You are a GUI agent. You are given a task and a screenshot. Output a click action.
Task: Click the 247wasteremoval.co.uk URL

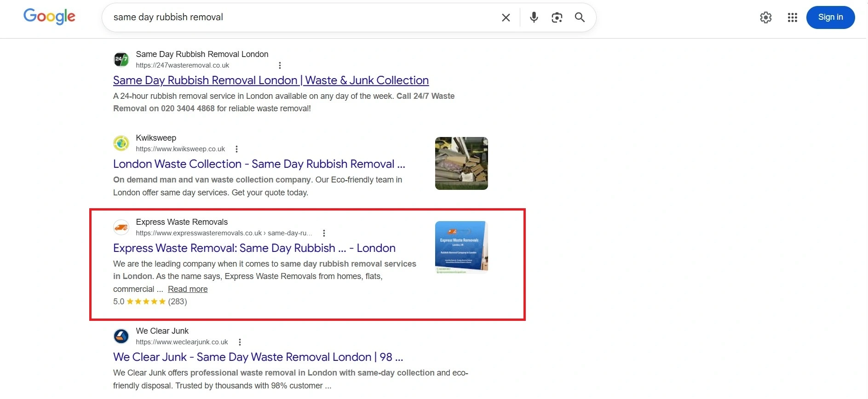(x=182, y=65)
